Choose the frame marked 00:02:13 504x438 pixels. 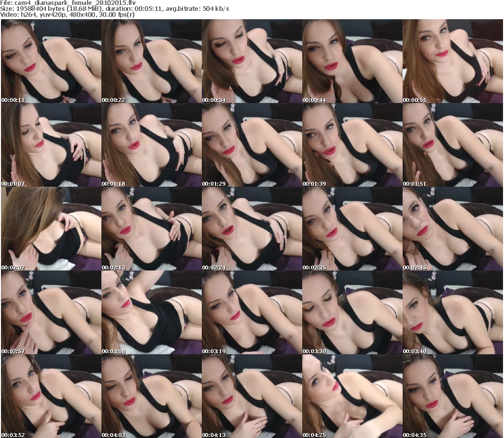pos(152,229)
